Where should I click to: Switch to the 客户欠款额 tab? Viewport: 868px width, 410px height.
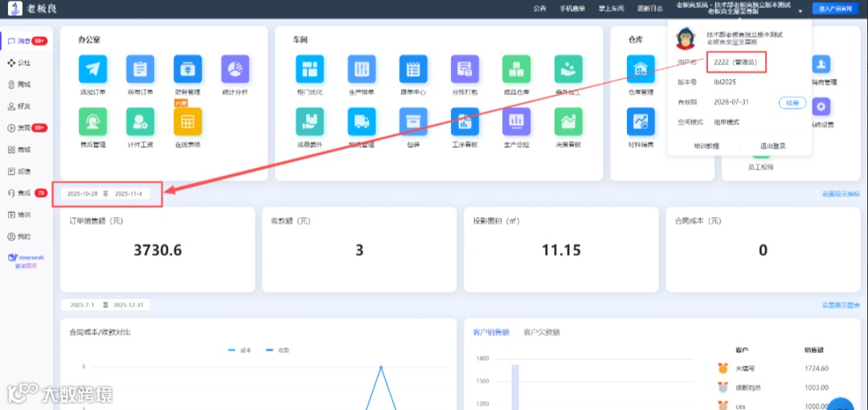[x=542, y=333]
